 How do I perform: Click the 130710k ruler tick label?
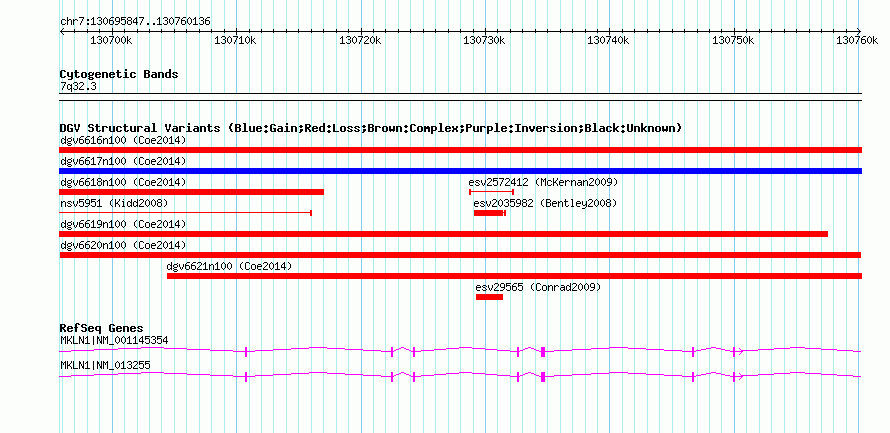236,40
